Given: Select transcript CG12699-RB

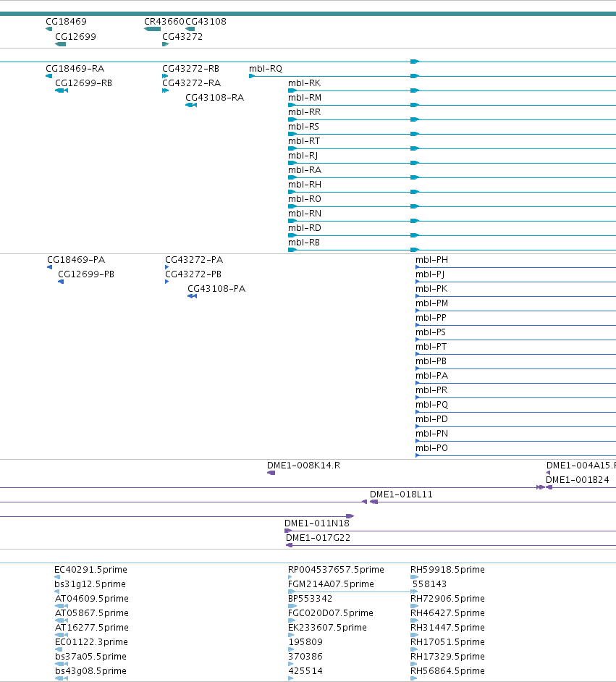Looking at the screenshot, I should pyautogui.click(x=84, y=83).
